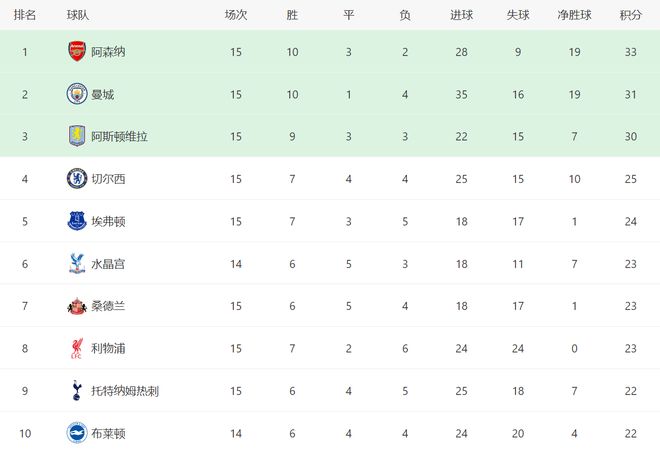
Task: Click the Aston Villa crest icon
Action: 76,136
